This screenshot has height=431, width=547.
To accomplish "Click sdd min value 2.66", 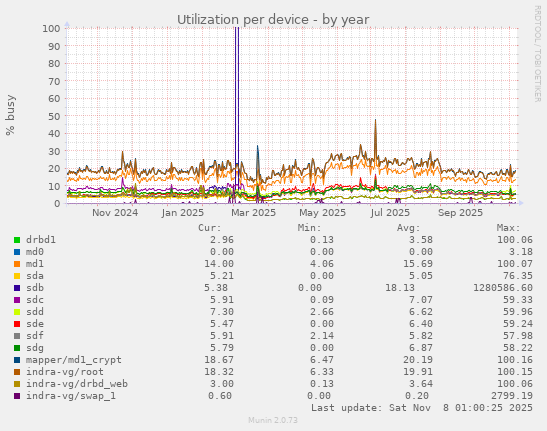I will [x=322, y=312].
